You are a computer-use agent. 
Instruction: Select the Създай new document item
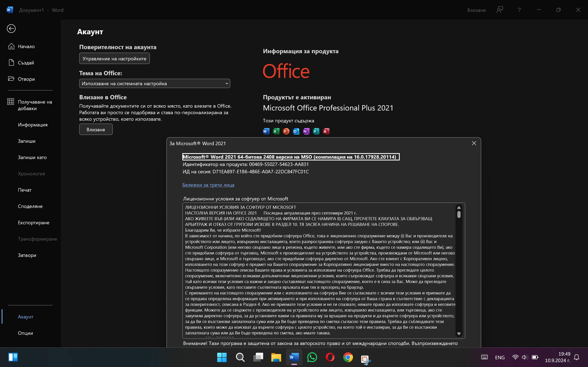[x=26, y=63]
